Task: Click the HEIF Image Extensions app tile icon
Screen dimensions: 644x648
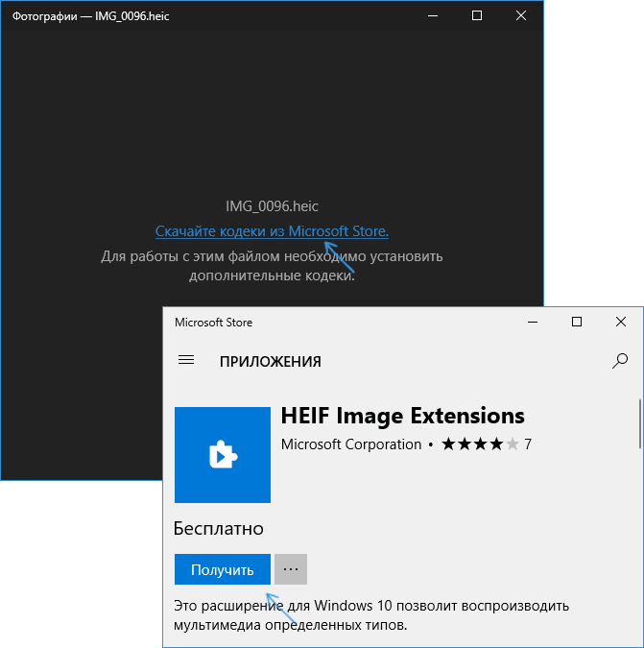Action: coord(223,455)
